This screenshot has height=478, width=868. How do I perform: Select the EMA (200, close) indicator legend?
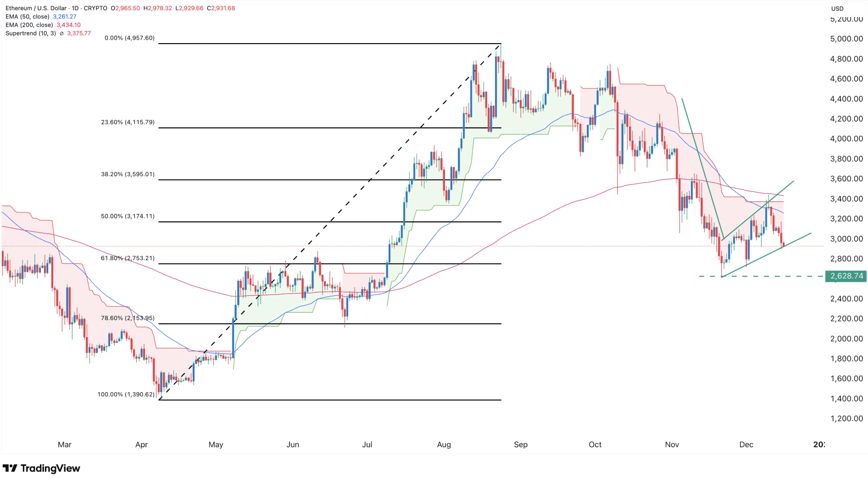tap(29, 25)
